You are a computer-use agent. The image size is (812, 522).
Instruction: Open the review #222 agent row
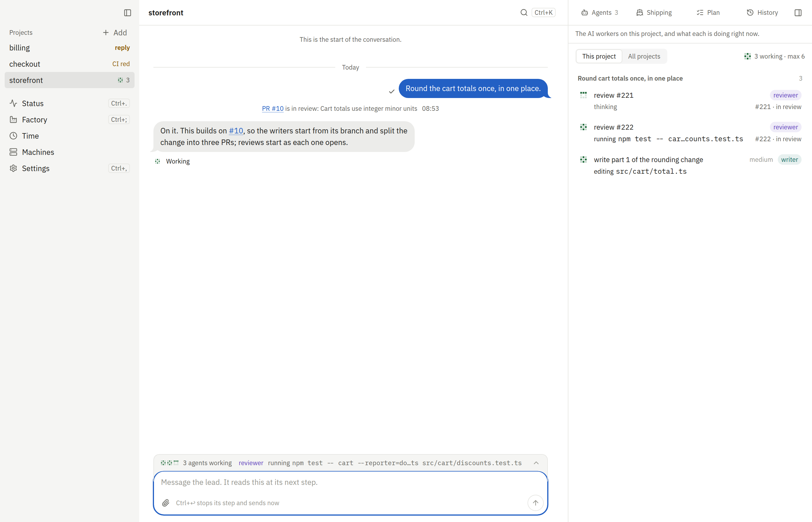[691, 133]
